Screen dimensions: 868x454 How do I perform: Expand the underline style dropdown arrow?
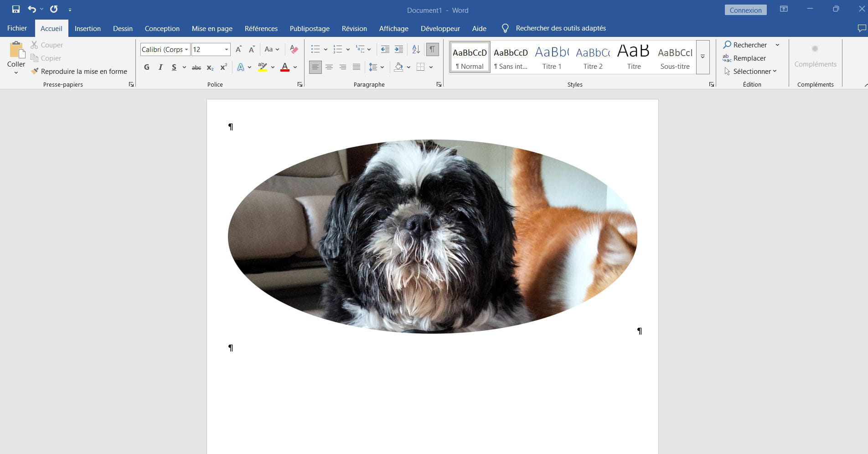pos(184,67)
